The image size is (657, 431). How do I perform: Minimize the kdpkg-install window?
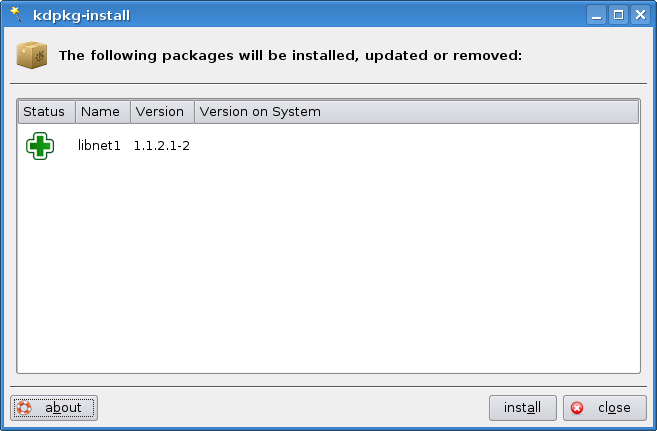[596, 15]
